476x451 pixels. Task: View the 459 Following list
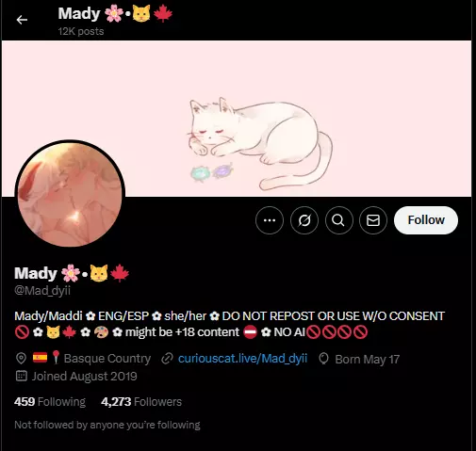[x=50, y=402]
